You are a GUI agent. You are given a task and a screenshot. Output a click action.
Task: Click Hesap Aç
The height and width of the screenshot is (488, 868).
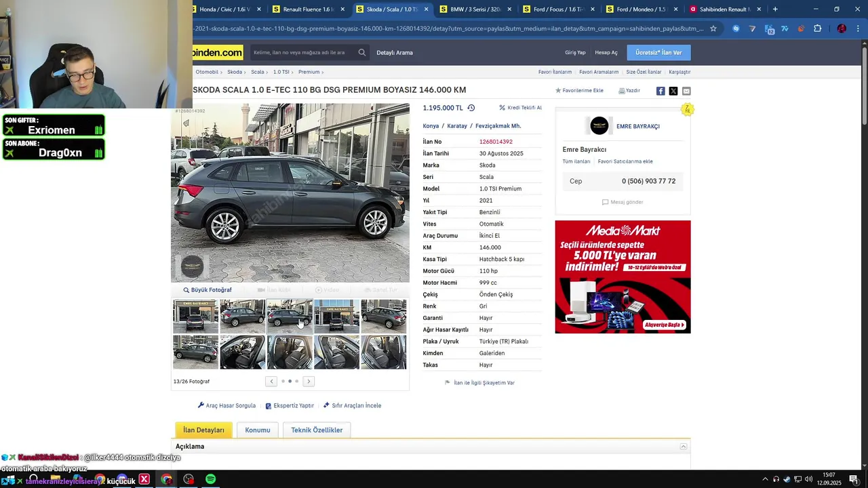pos(606,52)
